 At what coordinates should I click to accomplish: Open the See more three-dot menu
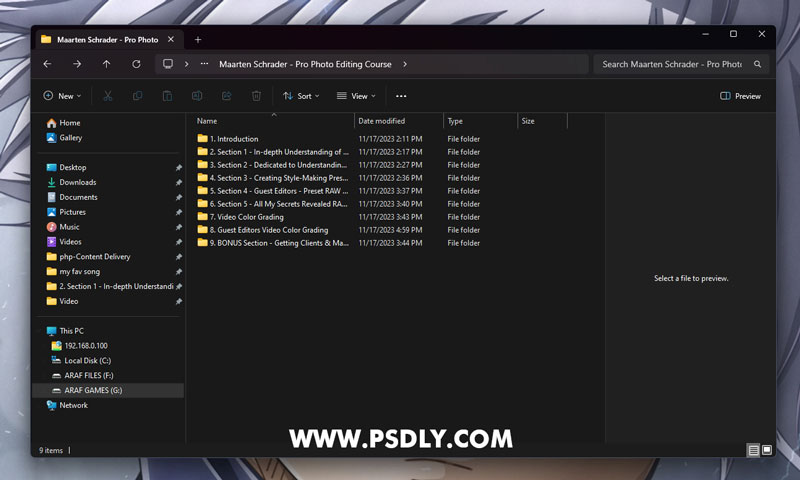tap(401, 96)
